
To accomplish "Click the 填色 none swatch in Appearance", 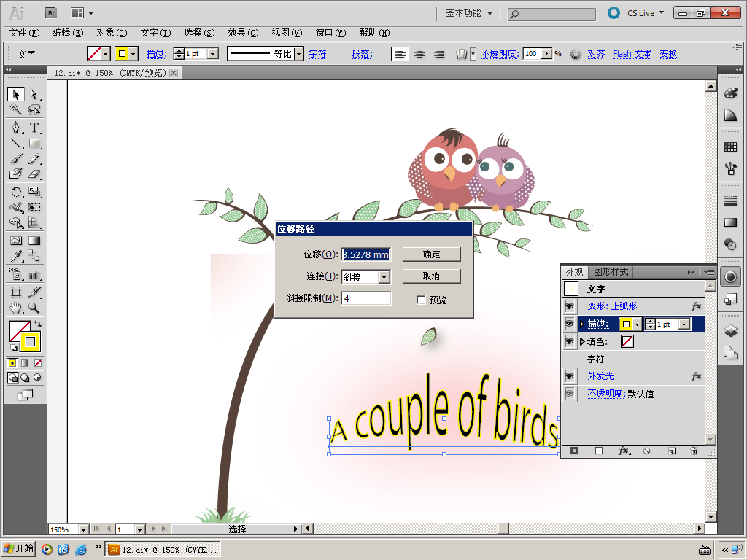I will [x=627, y=341].
